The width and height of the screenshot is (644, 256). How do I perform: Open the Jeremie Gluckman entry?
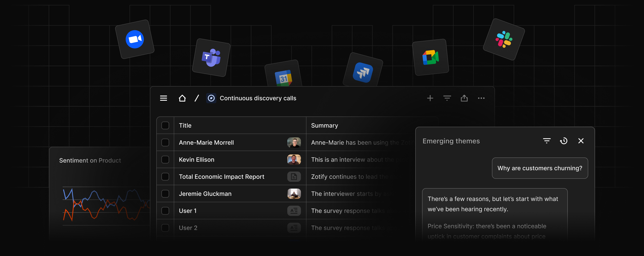(x=205, y=194)
